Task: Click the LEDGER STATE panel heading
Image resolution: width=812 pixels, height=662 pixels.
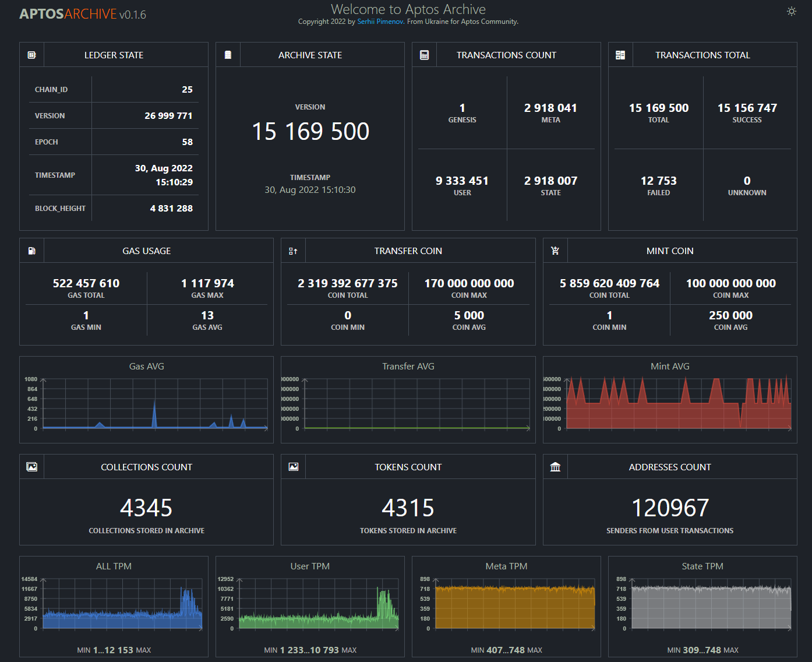Action: pyautogui.click(x=114, y=55)
